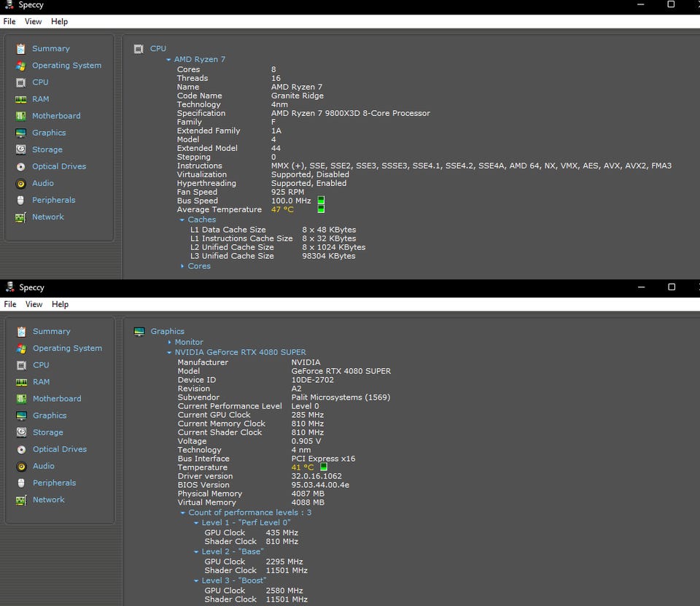Screen dimensions: 700x606
Task: Select Storage label in the top window sidebar
Action: (x=47, y=149)
